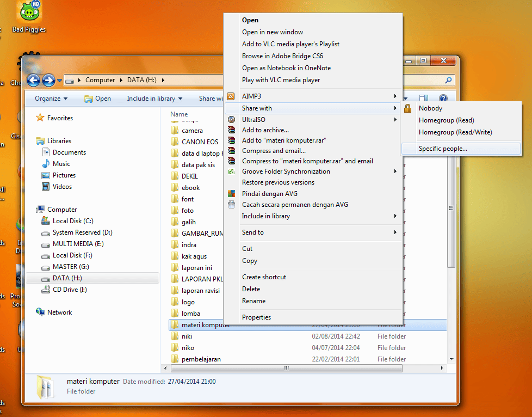Open Bad Piggies desktop shortcut

29,17
